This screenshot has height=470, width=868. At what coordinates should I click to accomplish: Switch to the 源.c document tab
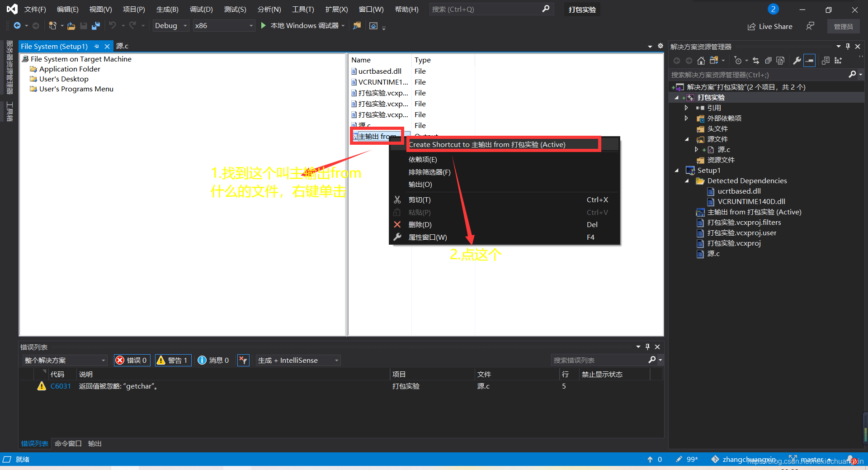[x=122, y=46]
